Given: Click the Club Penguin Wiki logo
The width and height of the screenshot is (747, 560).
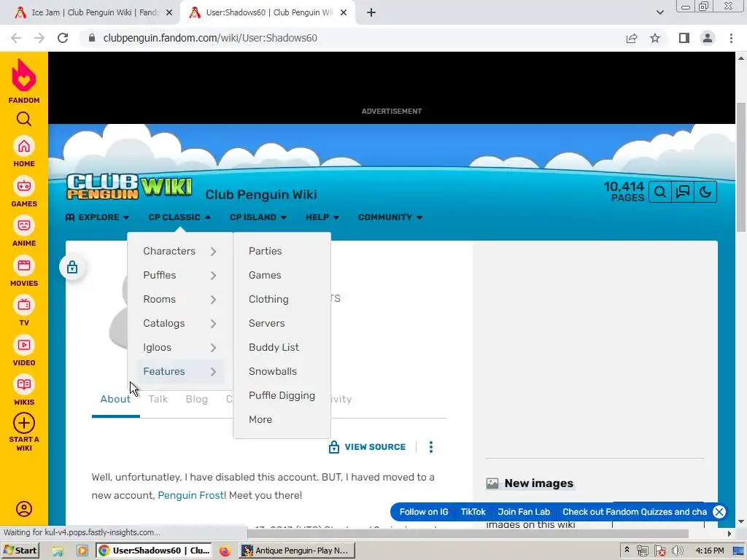Looking at the screenshot, I should click(x=129, y=186).
